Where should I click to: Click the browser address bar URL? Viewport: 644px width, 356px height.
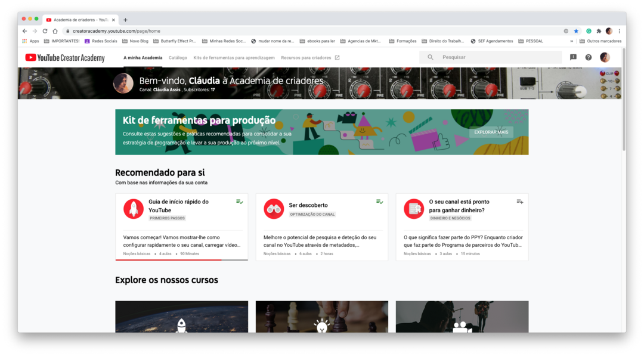click(116, 31)
